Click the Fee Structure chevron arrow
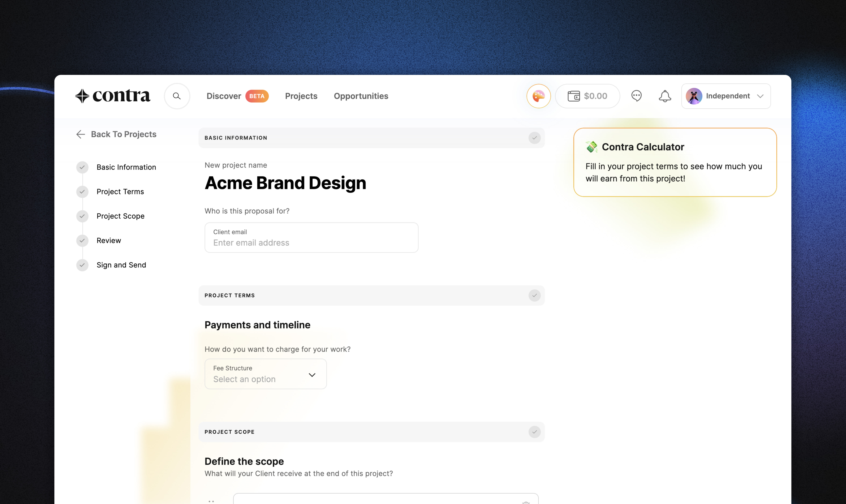846x504 pixels. tap(312, 375)
